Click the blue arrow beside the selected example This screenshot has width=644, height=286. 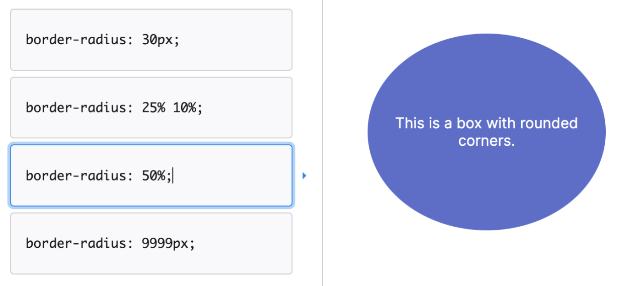[304, 176]
